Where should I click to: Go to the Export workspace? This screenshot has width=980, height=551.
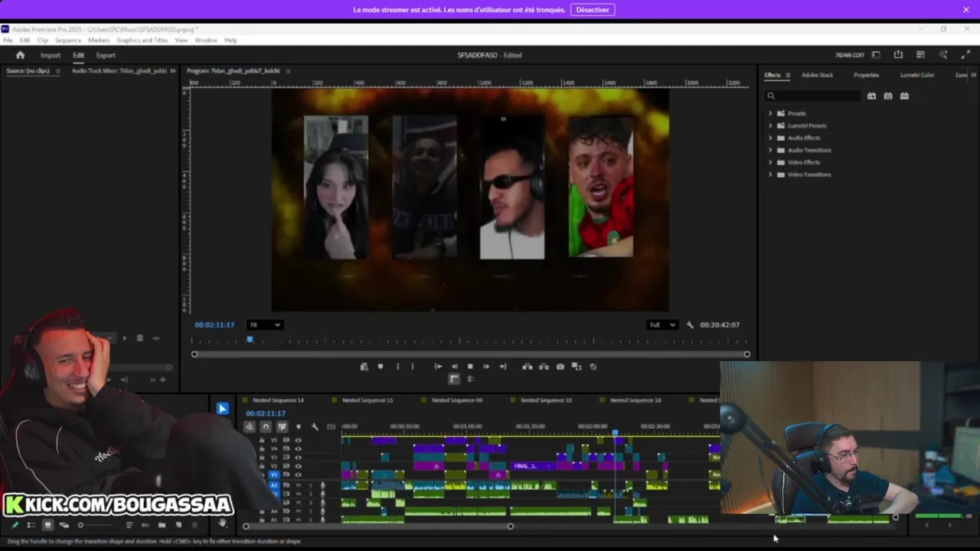click(106, 55)
